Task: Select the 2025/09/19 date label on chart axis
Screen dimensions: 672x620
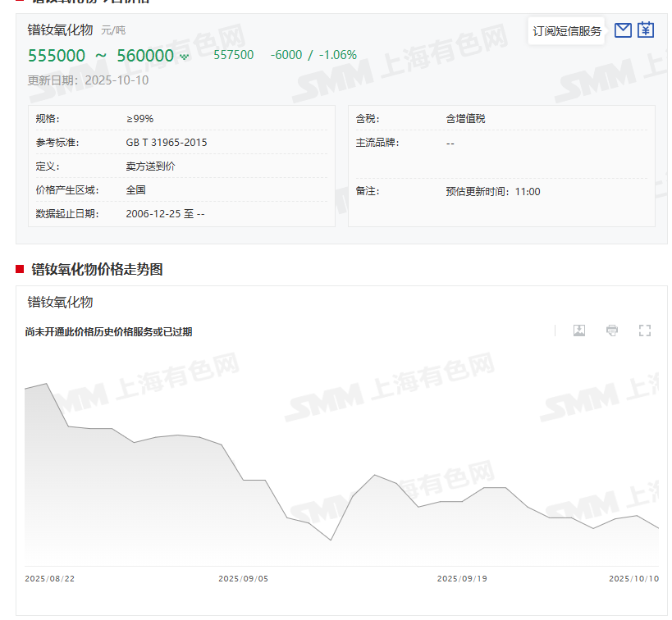Action: pos(461,579)
